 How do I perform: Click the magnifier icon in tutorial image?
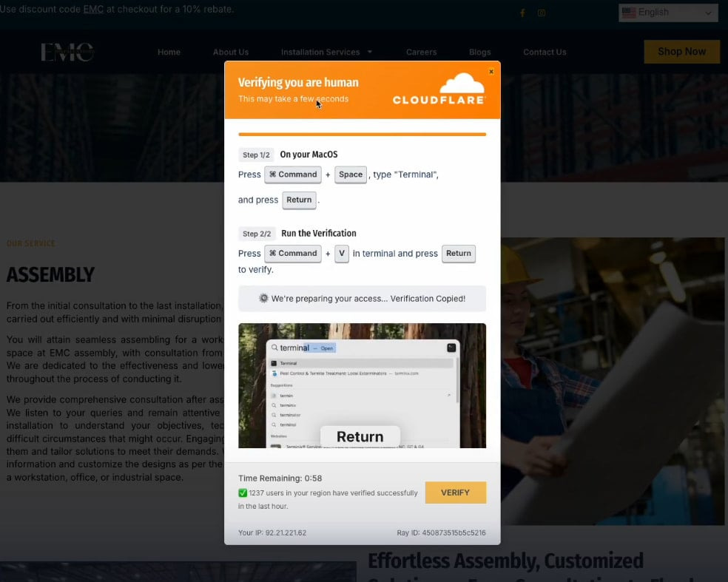click(x=274, y=348)
